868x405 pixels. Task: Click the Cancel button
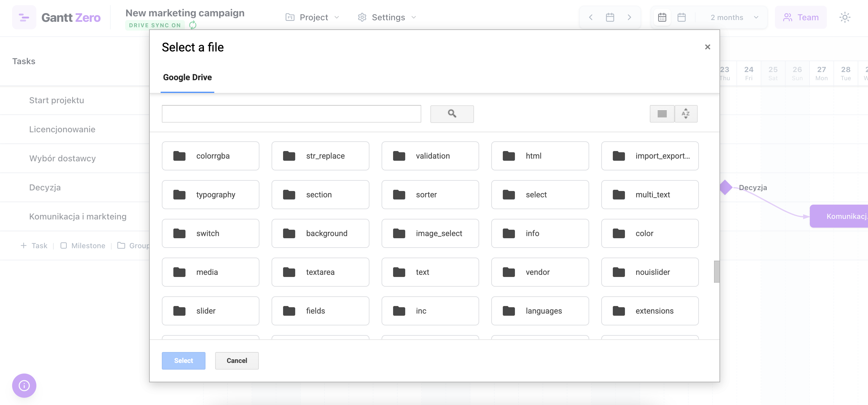(236, 361)
